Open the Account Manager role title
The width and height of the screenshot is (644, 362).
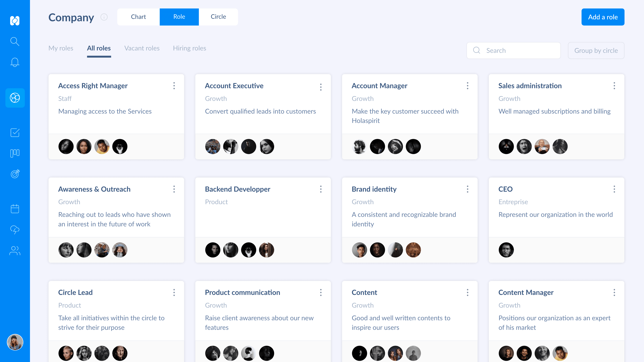coord(379,86)
